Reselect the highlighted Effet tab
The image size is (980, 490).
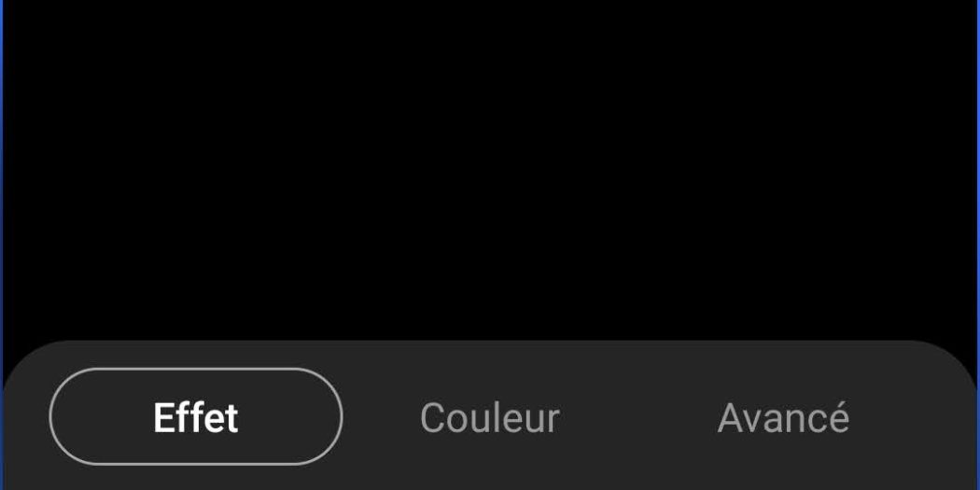pyautogui.click(x=196, y=416)
